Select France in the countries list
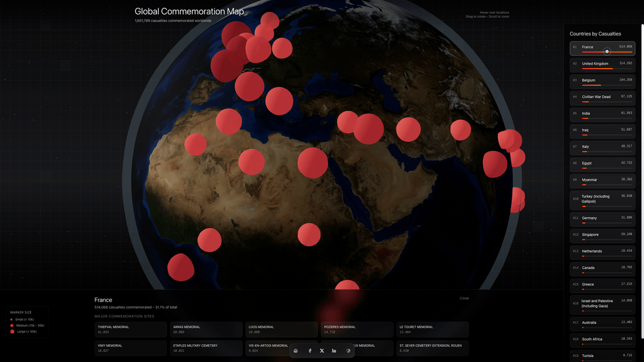 (602, 48)
